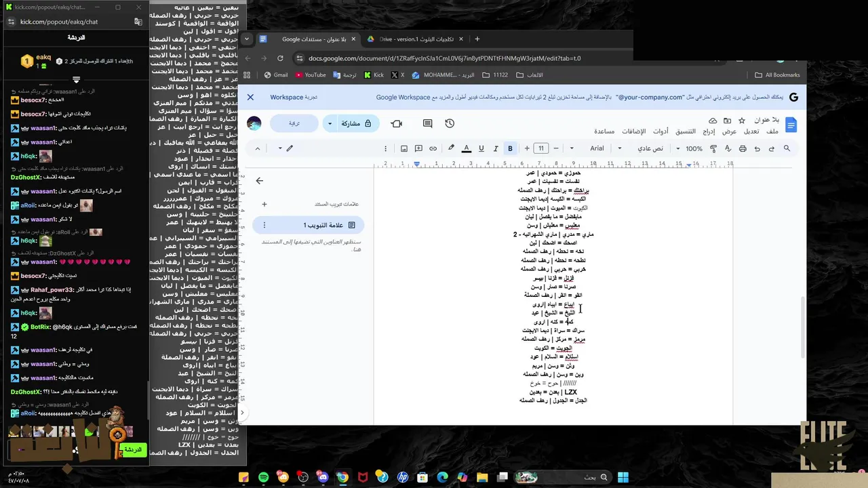Show all comments icon

(427, 123)
